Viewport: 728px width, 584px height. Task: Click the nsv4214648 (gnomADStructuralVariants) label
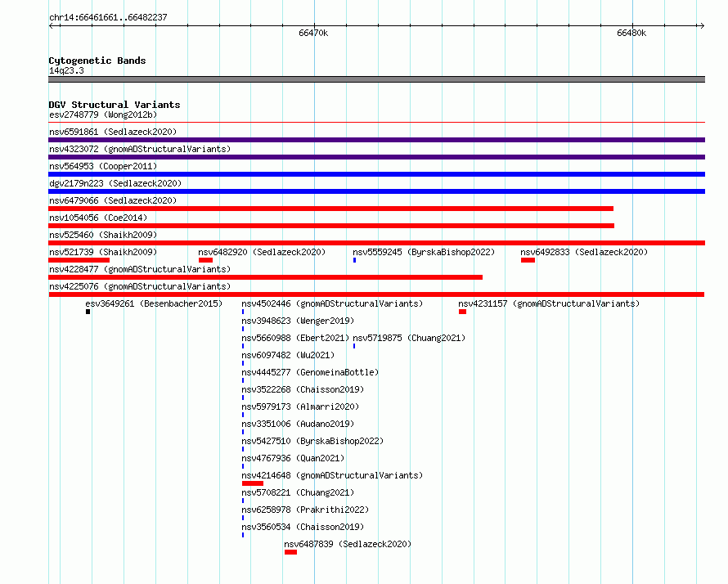tap(332, 475)
